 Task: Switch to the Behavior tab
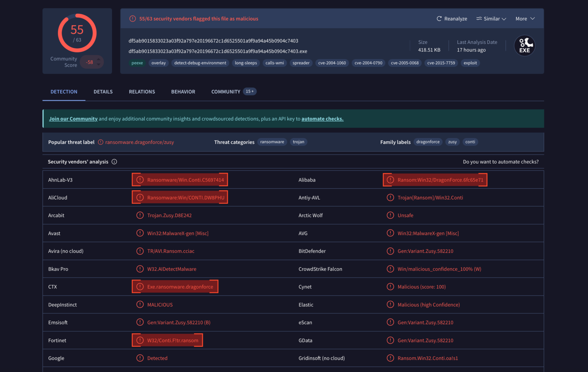point(183,92)
